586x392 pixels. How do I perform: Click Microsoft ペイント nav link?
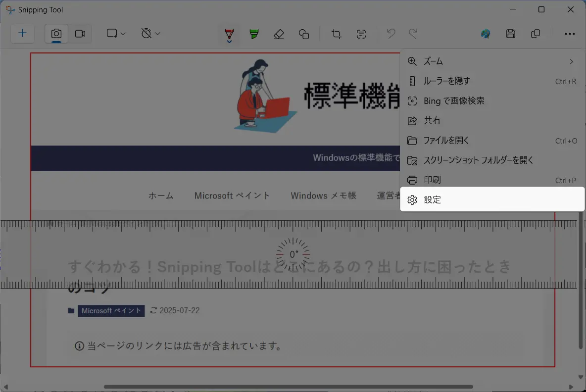click(232, 196)
